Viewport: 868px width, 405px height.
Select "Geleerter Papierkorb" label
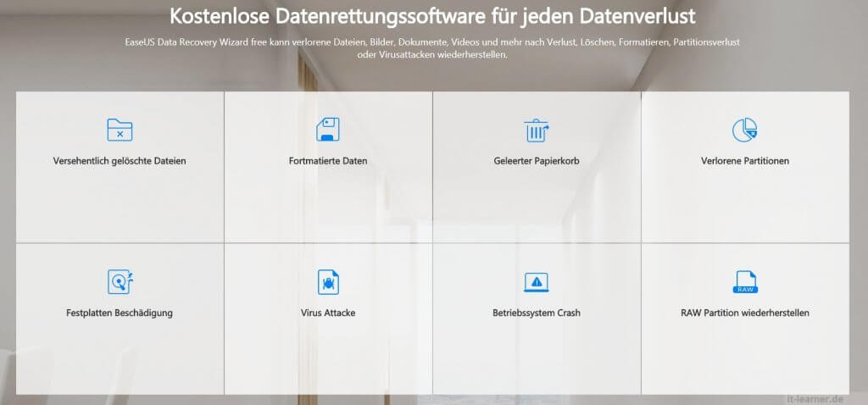click(x=537, y=161)
